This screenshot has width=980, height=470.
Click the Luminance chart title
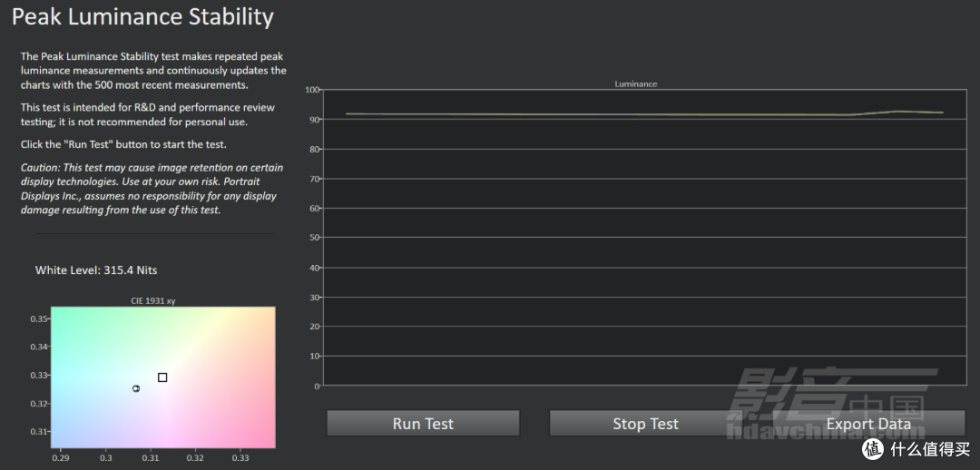pos(635,83)
